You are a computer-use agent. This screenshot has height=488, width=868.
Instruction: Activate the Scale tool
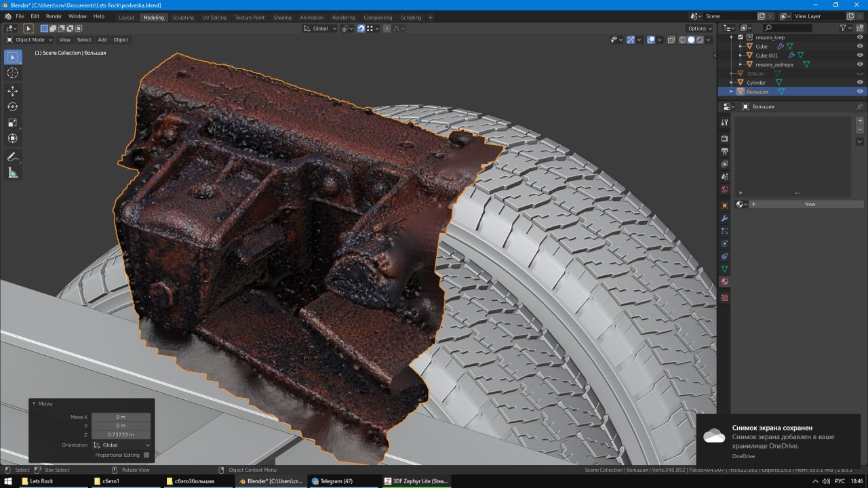[x=13, y=123]
